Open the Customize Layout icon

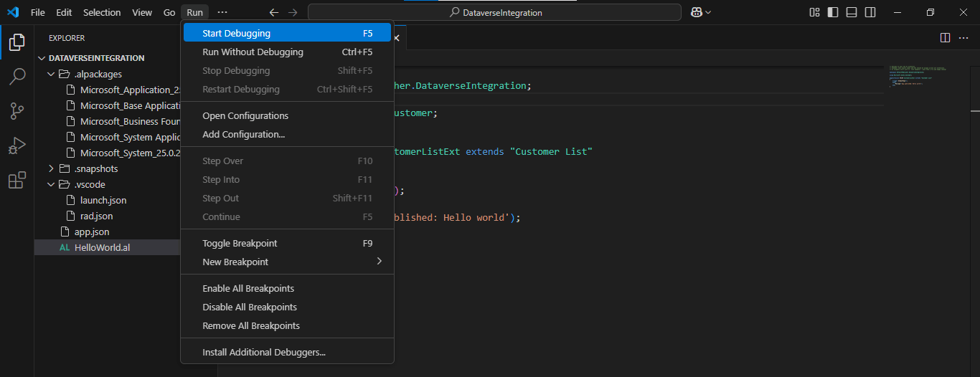(x=814, y=12)
